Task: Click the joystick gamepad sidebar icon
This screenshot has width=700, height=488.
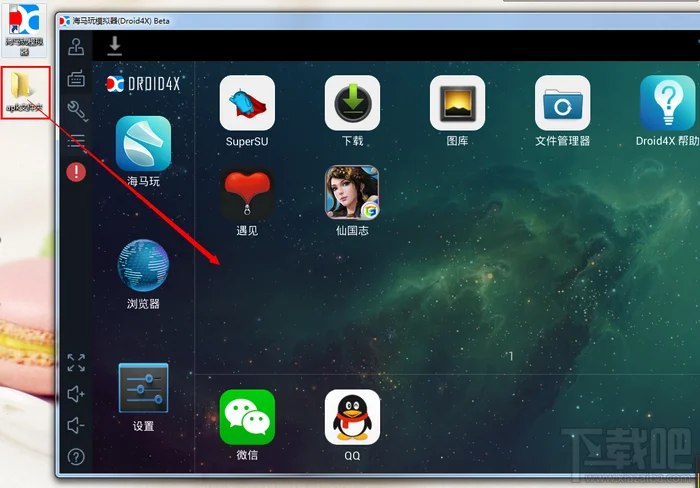Action: click(76, 47)
